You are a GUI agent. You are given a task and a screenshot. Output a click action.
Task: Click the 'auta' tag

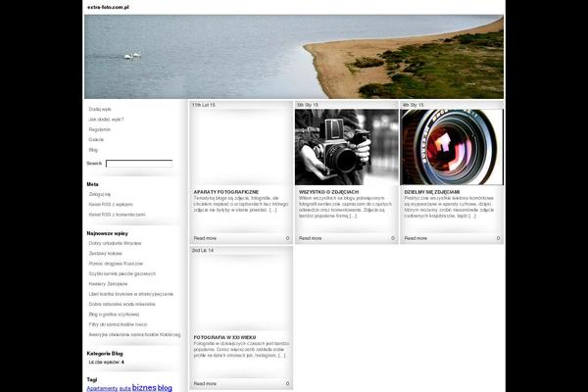pyautogui.click(x=124, y=389)
